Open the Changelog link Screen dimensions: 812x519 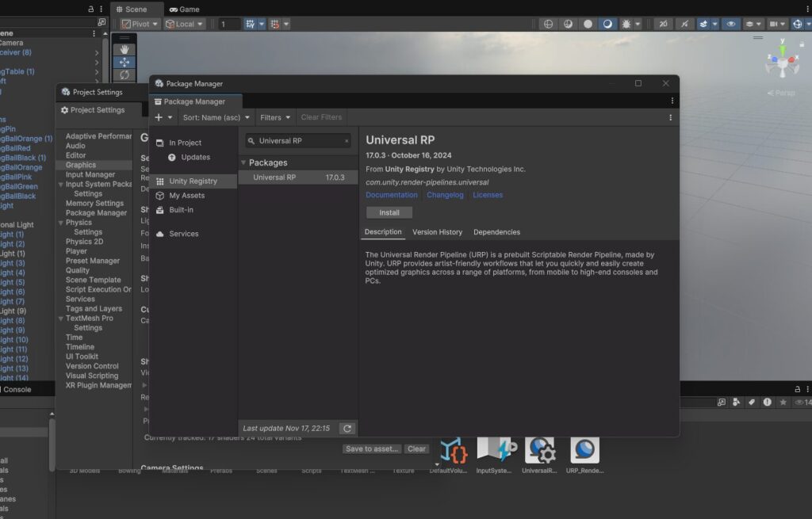coord(445,195)
